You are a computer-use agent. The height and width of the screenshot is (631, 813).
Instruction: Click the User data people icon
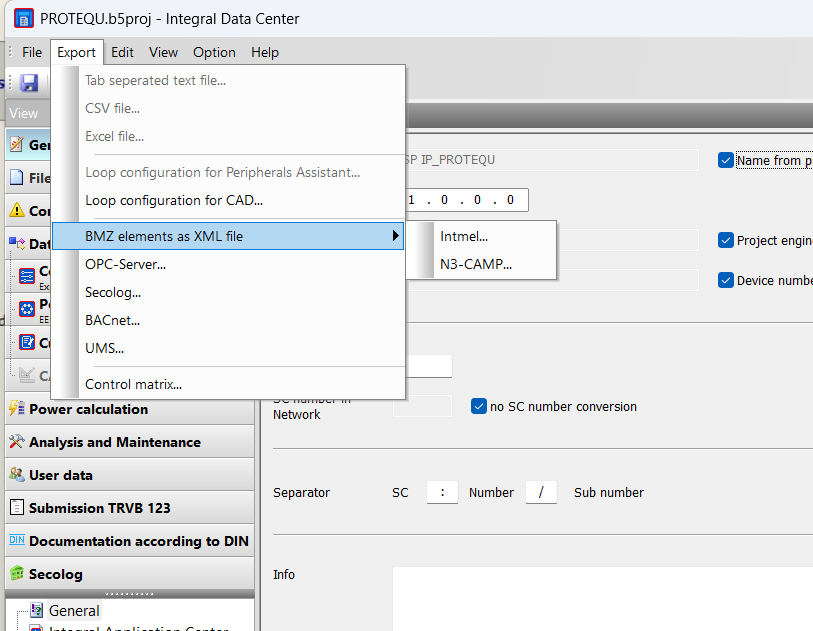(x=17, y=474)
